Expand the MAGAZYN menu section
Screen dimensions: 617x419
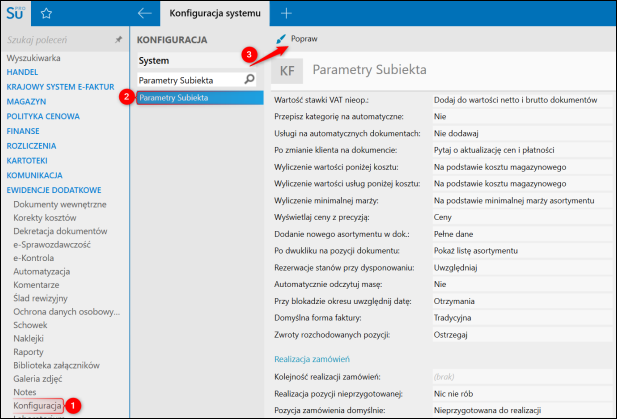pos(28,101)
